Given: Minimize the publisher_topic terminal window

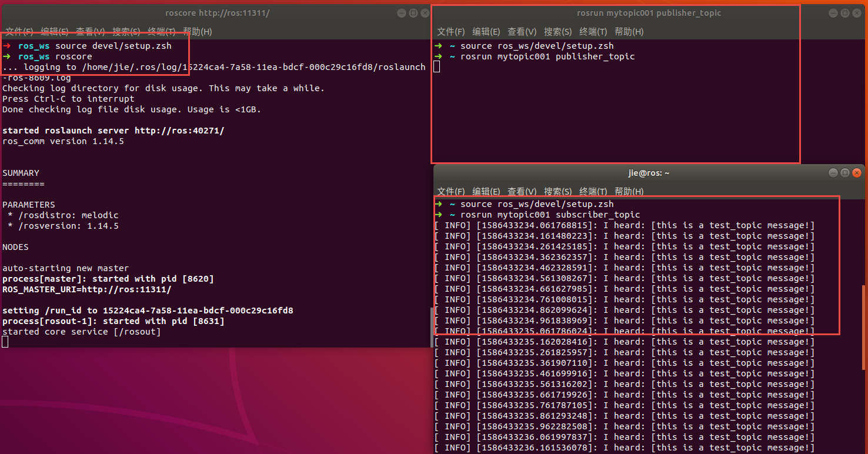Looking at the screenshot, I should tap(833, 13).
